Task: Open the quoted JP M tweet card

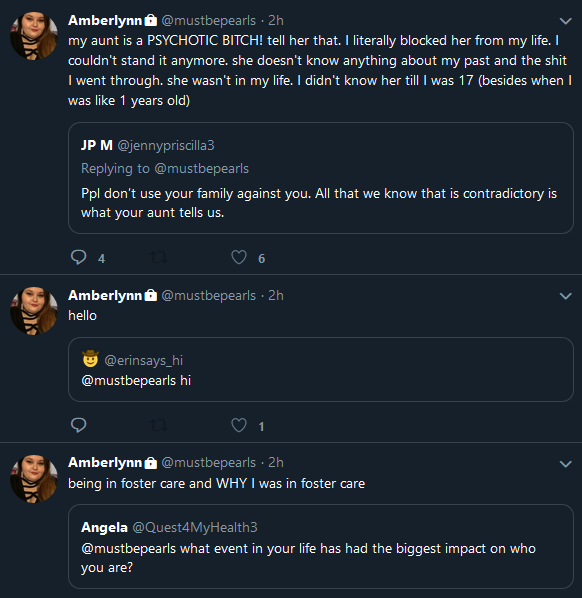Action: click(321, 178)
